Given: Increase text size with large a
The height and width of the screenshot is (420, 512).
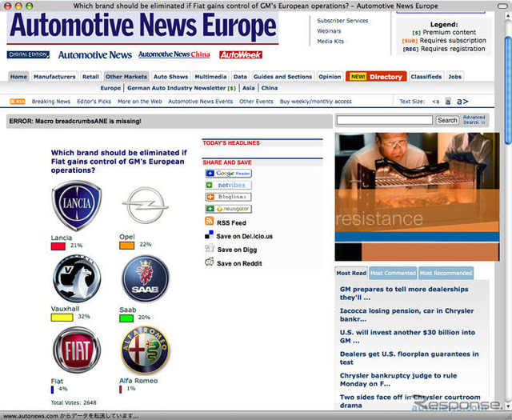Looking at the screenshot, I should coord(462,102).
